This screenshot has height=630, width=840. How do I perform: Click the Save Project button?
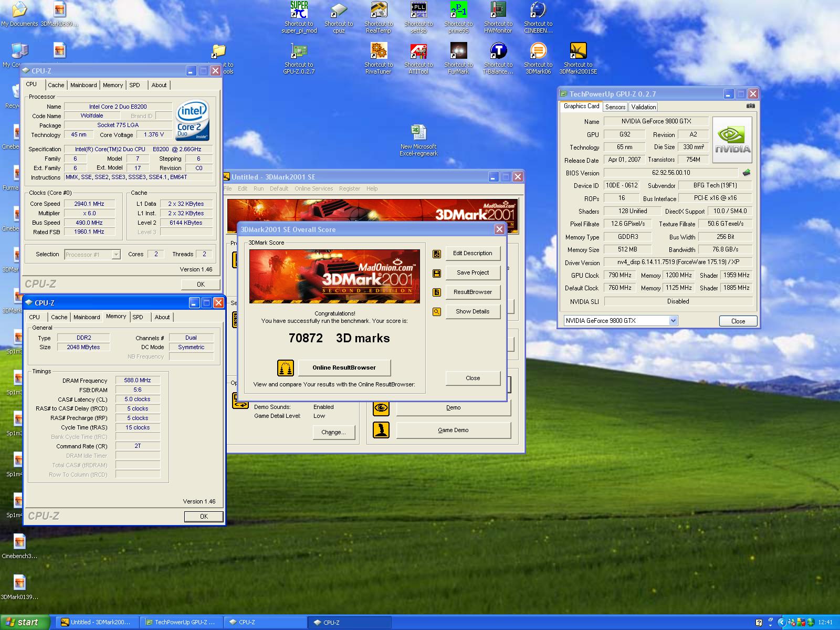pyautogui.click(x=472, y=272)
